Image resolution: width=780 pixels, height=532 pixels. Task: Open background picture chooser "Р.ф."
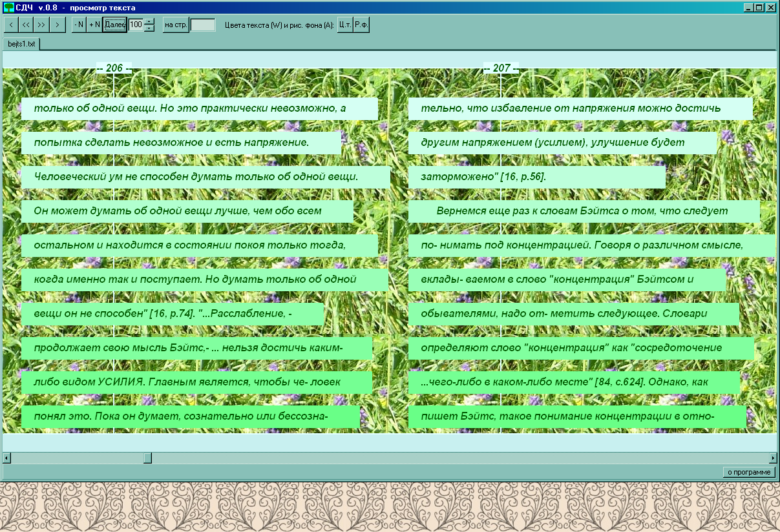tap(362, 25)
